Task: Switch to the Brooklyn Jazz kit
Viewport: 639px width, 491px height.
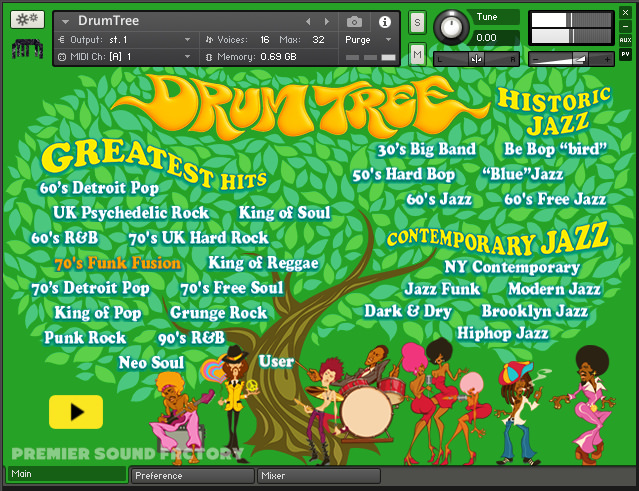Action: pos(535,311)
